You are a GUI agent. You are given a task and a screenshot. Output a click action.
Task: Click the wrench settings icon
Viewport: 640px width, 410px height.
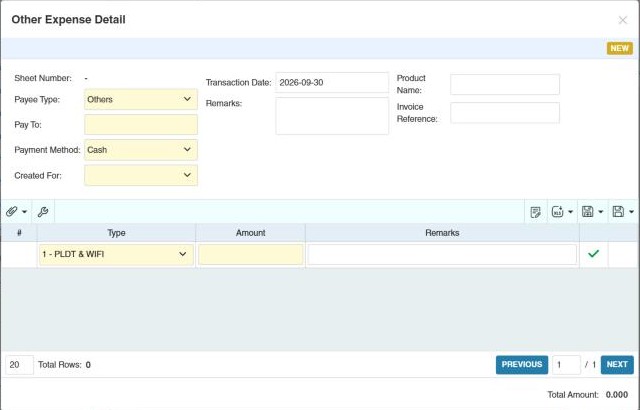[x=43, y=211]
